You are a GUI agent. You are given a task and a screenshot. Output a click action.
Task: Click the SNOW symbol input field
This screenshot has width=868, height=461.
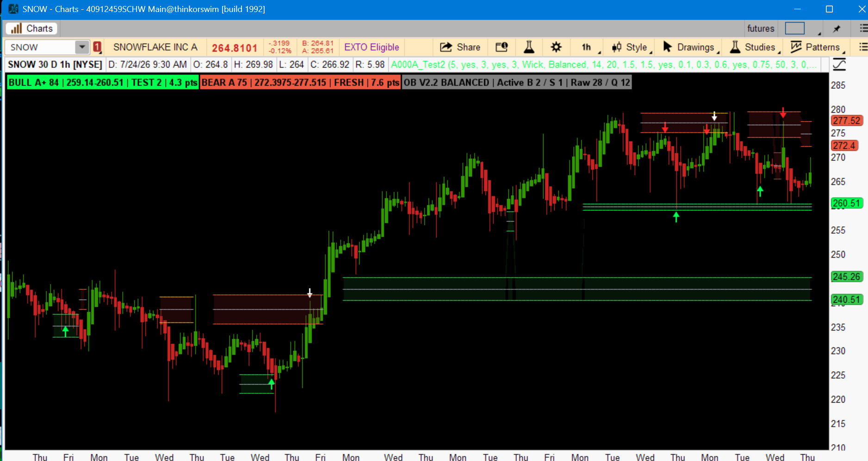click(40, 47)
